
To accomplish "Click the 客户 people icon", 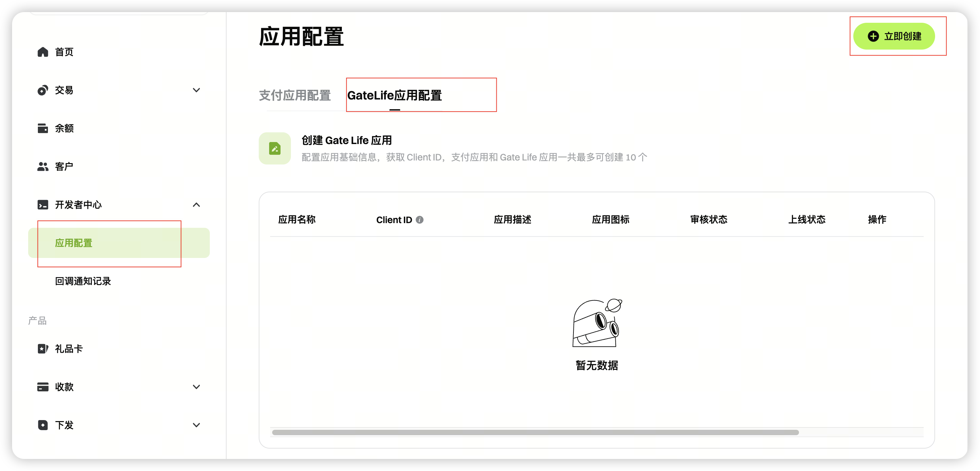I will [43, 166].
